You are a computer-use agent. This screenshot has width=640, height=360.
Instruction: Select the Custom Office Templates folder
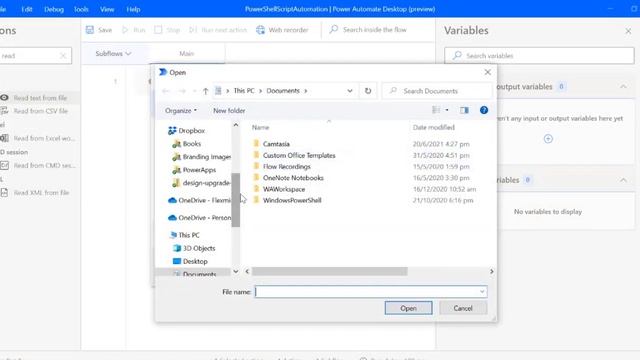pos(299,156)
